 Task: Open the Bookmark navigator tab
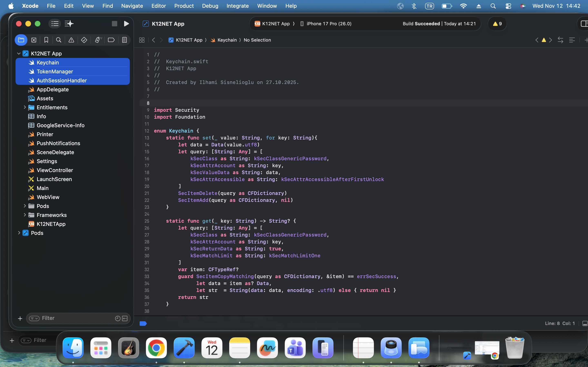click(46, 40)
